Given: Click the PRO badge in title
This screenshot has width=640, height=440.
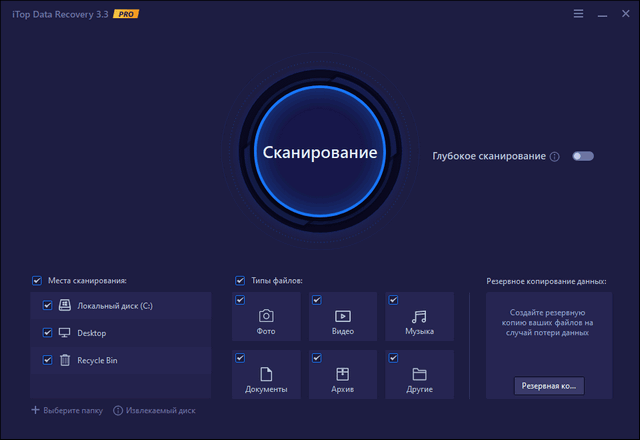Looking at the screenshot, I should pyautogui.click(x=126, y=15).
